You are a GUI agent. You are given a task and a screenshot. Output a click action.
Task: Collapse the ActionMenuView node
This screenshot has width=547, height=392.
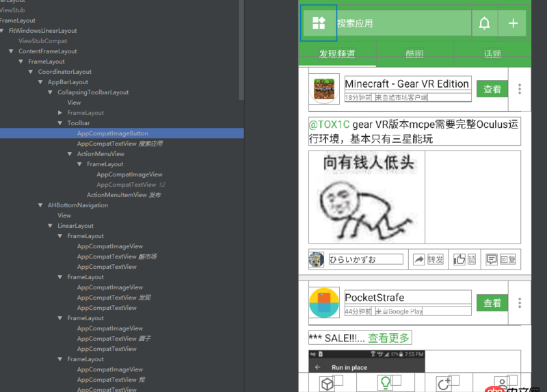point(70,154)
